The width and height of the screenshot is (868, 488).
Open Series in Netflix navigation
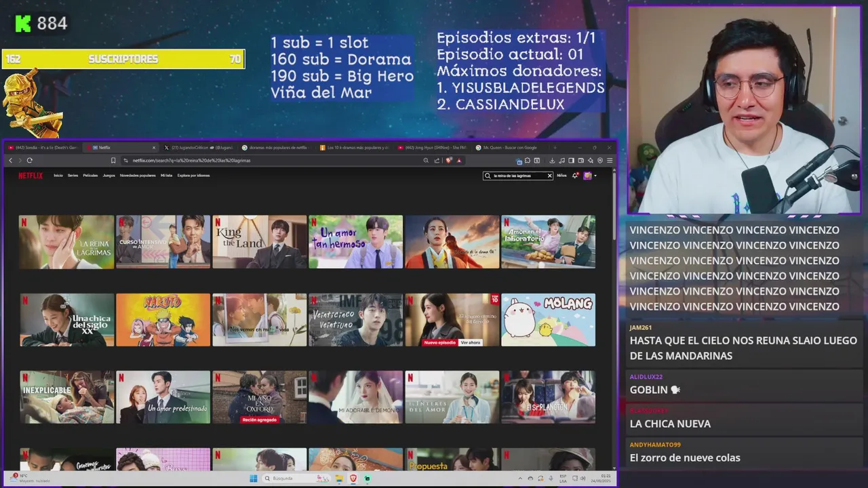73,176
